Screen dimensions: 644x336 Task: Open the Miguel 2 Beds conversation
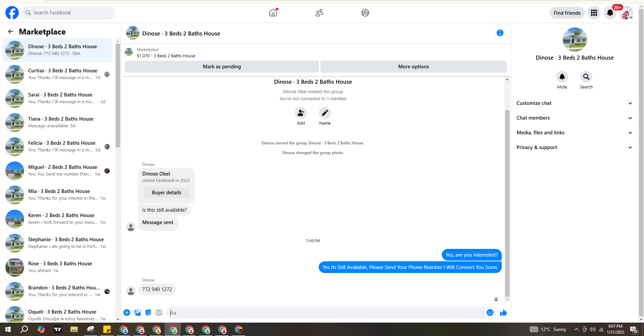coord(58,171)
